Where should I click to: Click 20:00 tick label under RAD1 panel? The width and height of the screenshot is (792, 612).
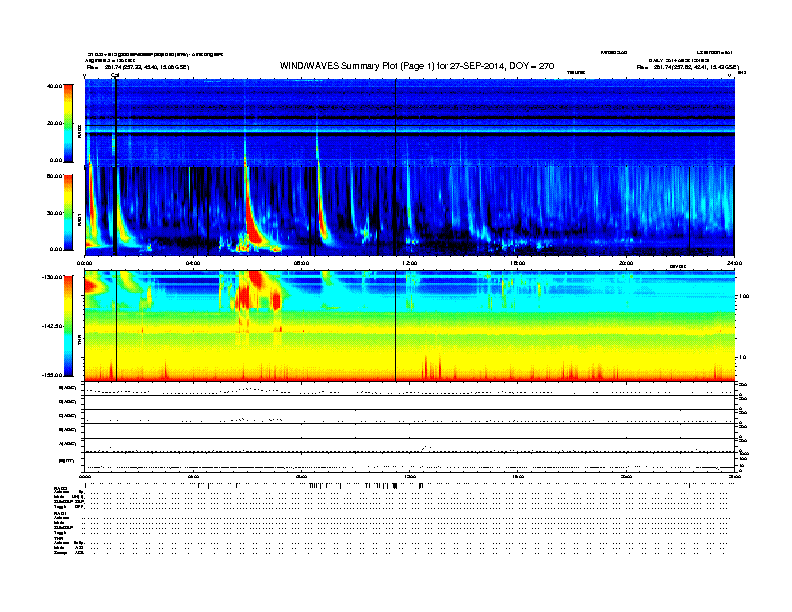tap(626, 263)
